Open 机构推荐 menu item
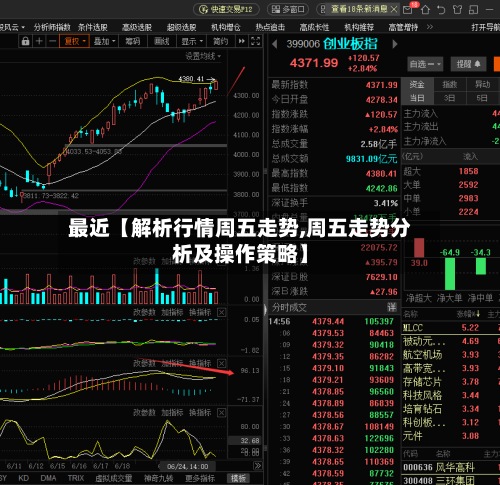The height and width of the screenshot is (485, 500). tap(359, 27)
